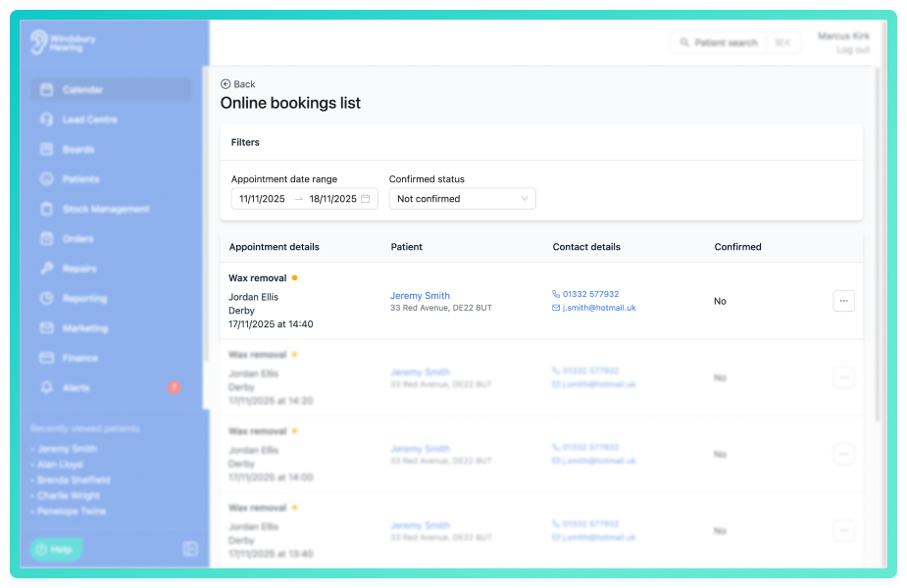
Task: Click the Back arrow icon
Action: [x=226, y=84]
